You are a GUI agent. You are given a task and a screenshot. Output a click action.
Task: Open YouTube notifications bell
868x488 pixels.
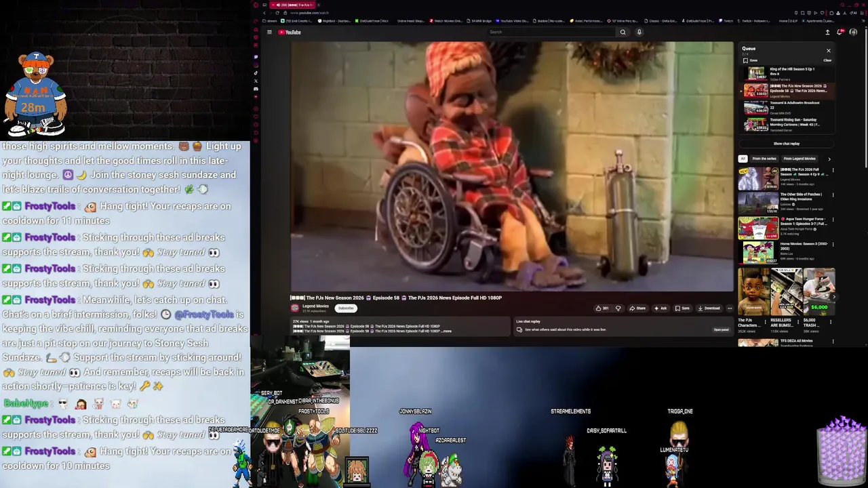840,32
